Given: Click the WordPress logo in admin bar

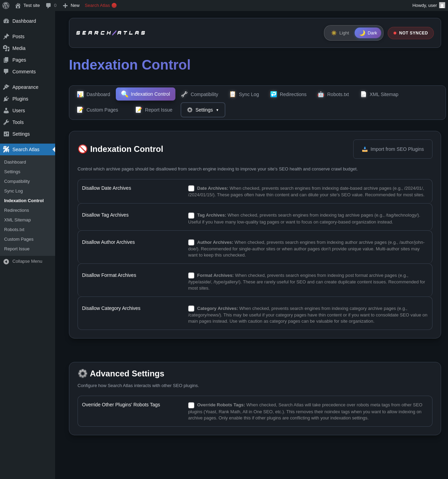Looking at the screenshot, I should click(x=6, y=6).
